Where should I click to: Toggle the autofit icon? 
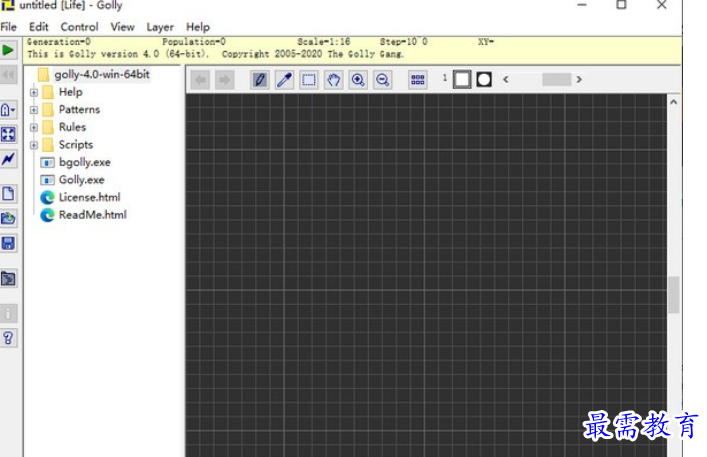[8, 134]
